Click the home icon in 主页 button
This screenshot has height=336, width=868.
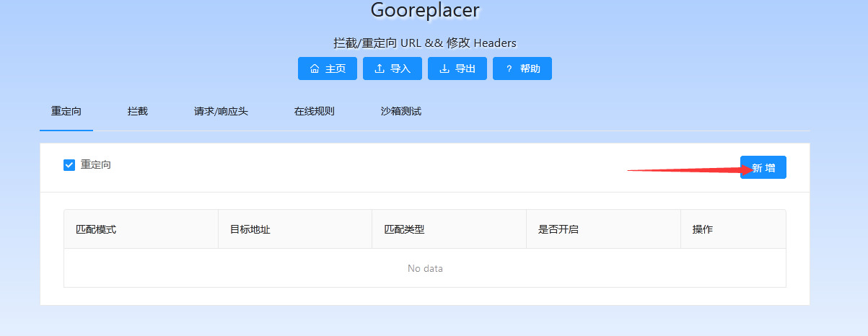click(x=314, y=69)
